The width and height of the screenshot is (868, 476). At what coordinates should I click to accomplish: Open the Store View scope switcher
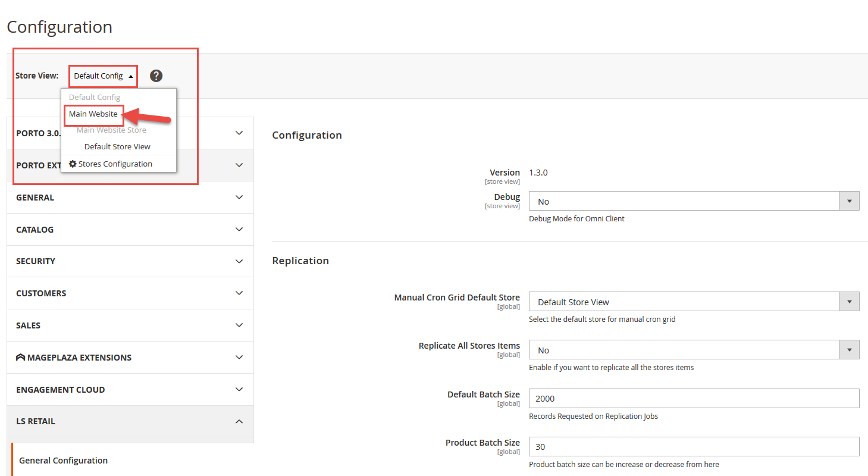(x=103, y=76)
